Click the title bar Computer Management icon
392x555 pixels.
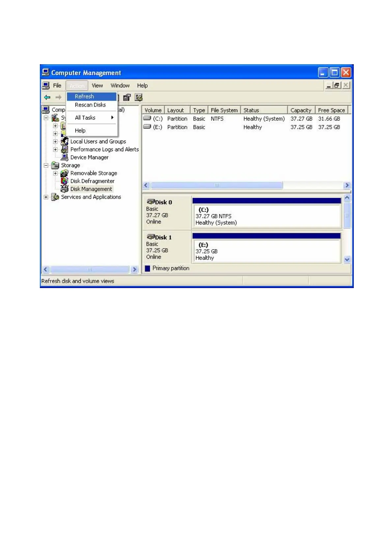coord(46,72)
